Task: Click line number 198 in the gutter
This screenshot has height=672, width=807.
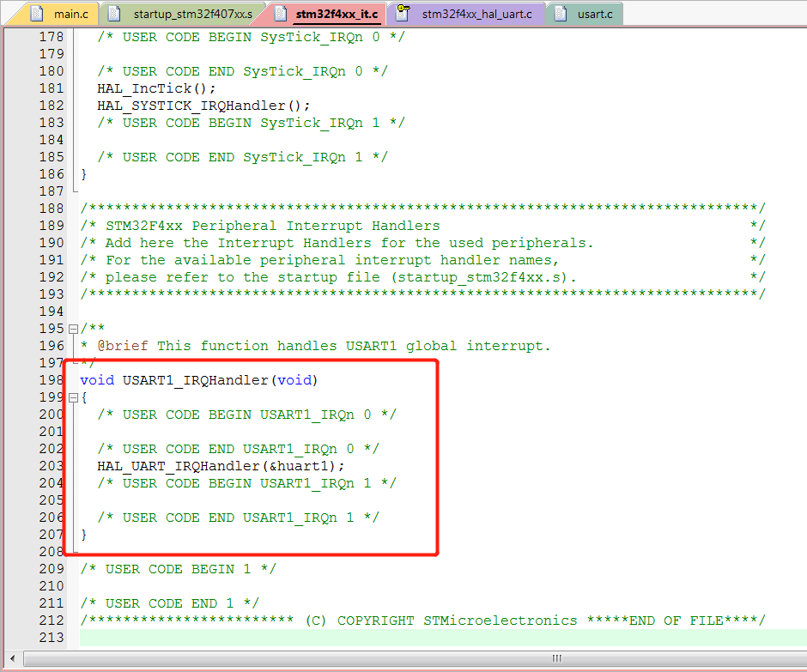Action: click(x=52, y=380)
